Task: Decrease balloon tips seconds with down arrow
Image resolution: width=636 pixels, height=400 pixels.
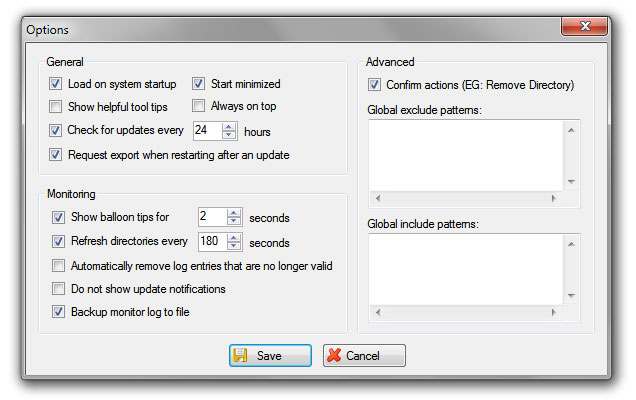Action: 234,221
